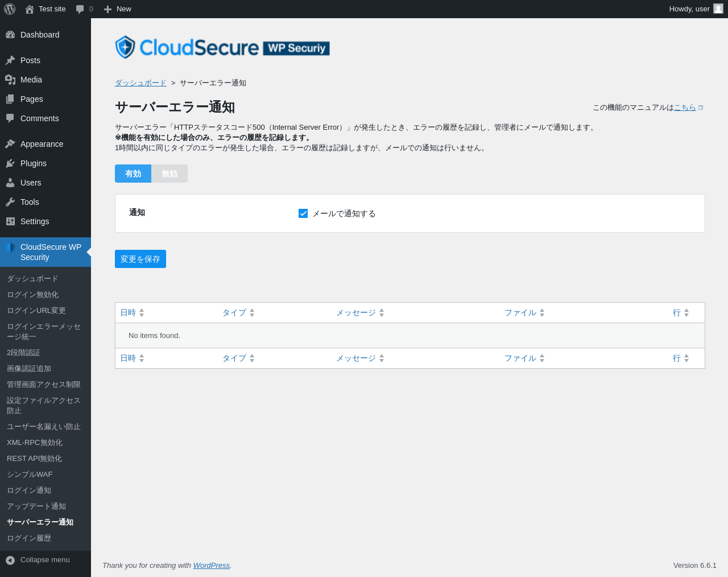This screenshot has height=577, width=728.
Task: Select サーバーエラー通知 submenu item
Action: 45,522
